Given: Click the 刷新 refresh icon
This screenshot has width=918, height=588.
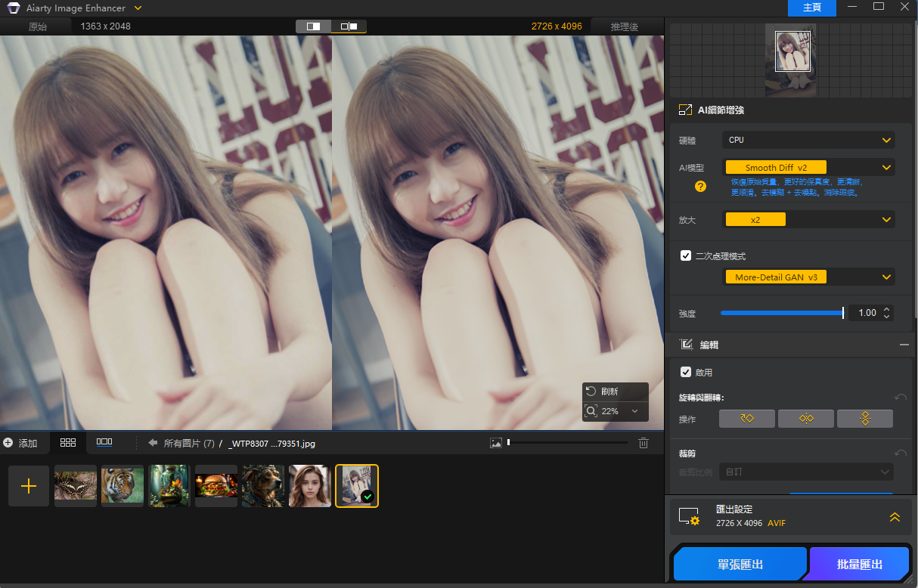Looking at the screenshot, I should [x=591, y=391].
